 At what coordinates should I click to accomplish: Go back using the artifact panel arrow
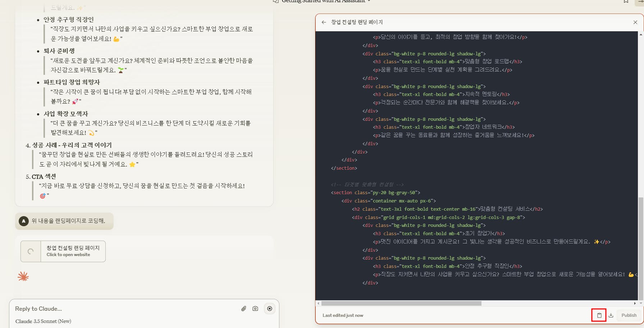click(x=324, y=22)
